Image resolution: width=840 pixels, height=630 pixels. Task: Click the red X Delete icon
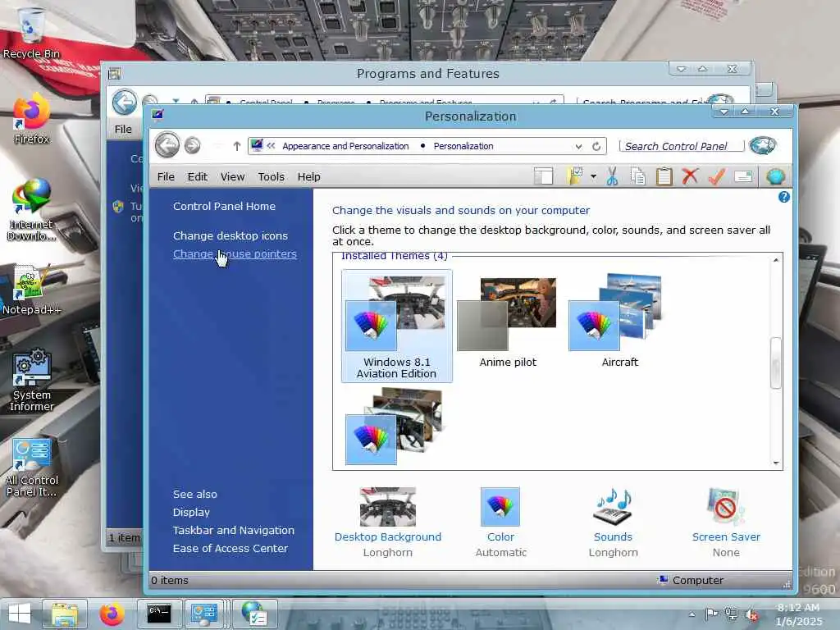[x=690, y=176]
